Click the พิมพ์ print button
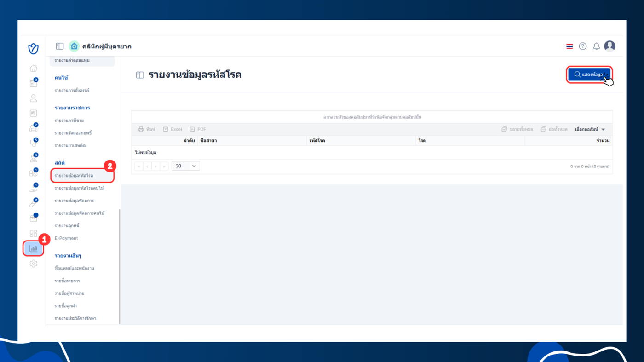Screen dimensions: 644x362 tap(147, 129)
